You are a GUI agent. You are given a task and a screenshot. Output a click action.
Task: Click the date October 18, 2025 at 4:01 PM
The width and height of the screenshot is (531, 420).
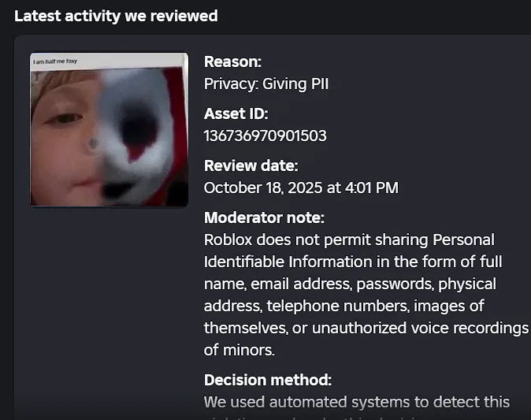301,188
